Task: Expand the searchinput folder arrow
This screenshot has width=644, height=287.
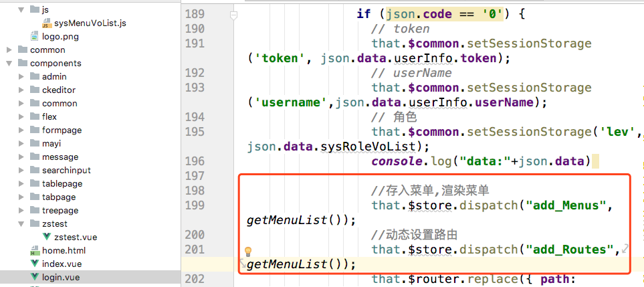Action: pyautogui.click(x=21, y=171)
